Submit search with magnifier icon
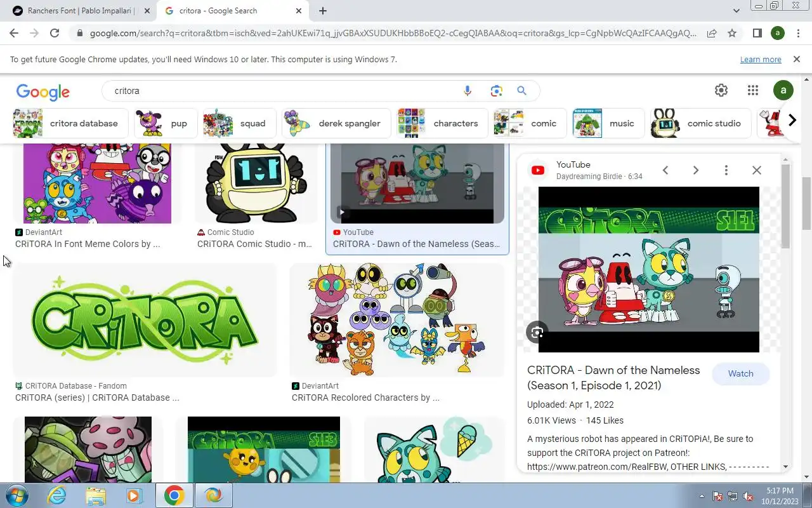Image resolution: width=812 pixels, height=508 pixels. click(x=521, y=91)
